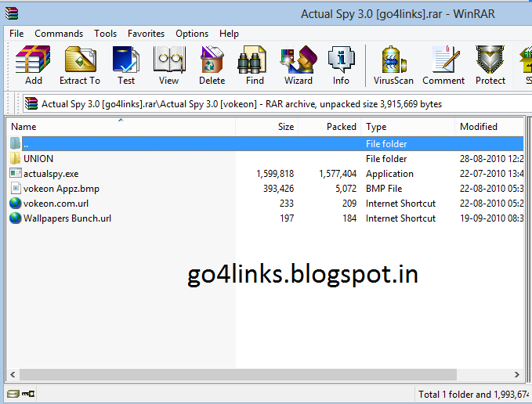Open the Commands menu
The width and height of the screenshot is (532, 404).
click(x=59, y=34)
